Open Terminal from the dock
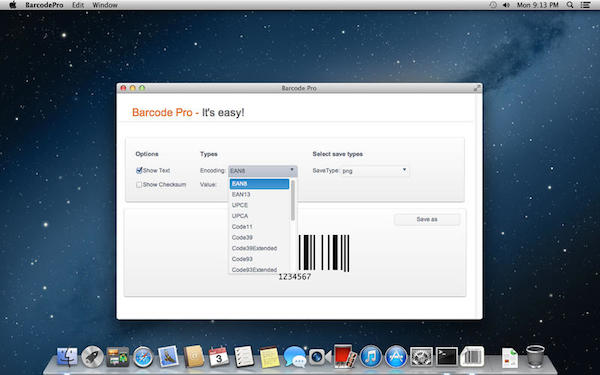 pos(447,357)
